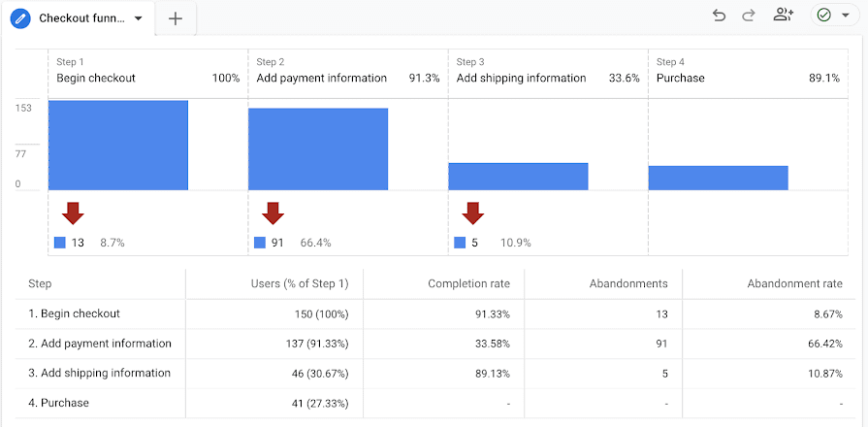Click the Abandonment rate column header
This screenshot has width=868, height=427.
[795, 284]
